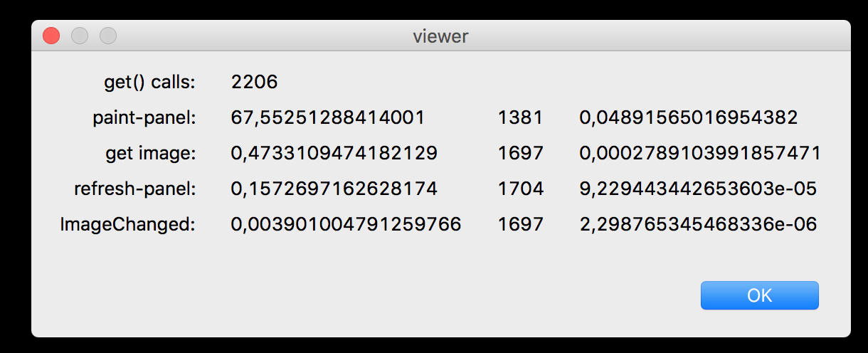Image resolution: width=868 pixels, height=353 pixels.
Task: Select the get() calls value 2206
Action: pos(254,83)
